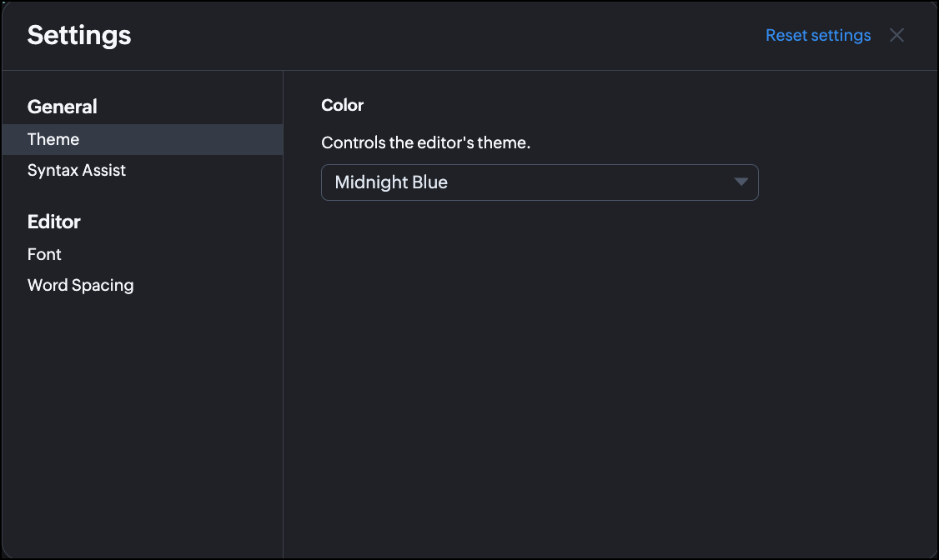The height and width of the screenshot is (560, 939).
Task: Select Theme in the settings sidebar
Action: (53, 139)
